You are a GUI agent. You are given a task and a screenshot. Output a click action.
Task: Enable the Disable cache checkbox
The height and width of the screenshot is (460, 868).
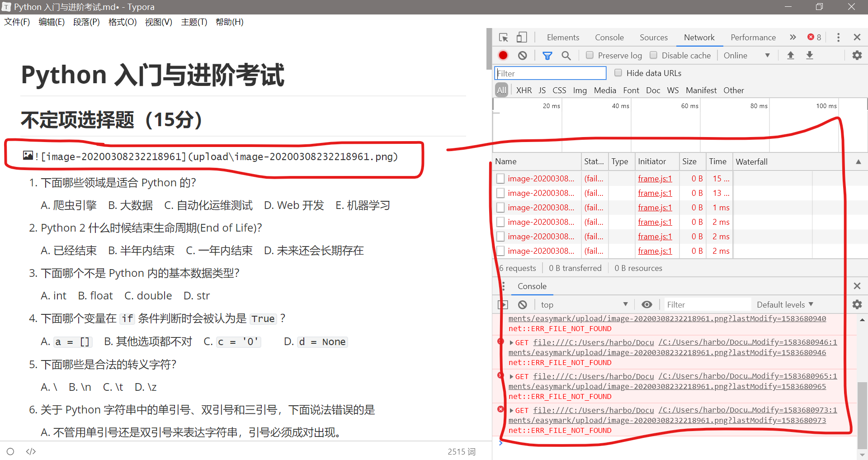[653, 55]
